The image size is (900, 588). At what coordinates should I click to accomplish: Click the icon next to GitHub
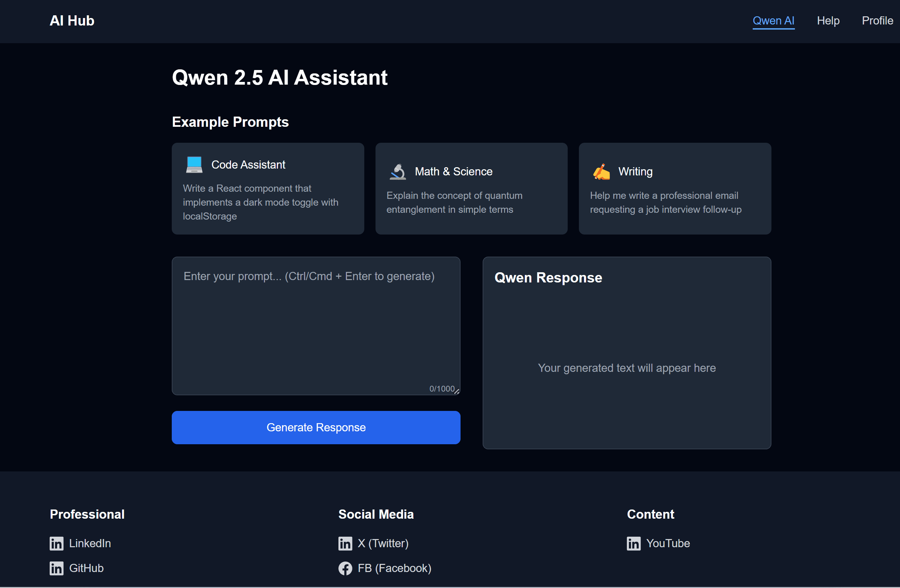(56, 568)
